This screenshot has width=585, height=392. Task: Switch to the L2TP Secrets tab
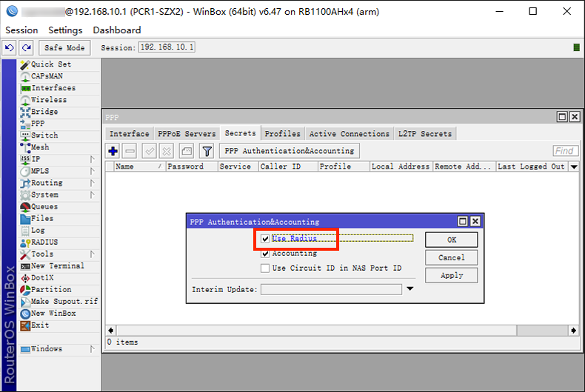tap(425, 133)
